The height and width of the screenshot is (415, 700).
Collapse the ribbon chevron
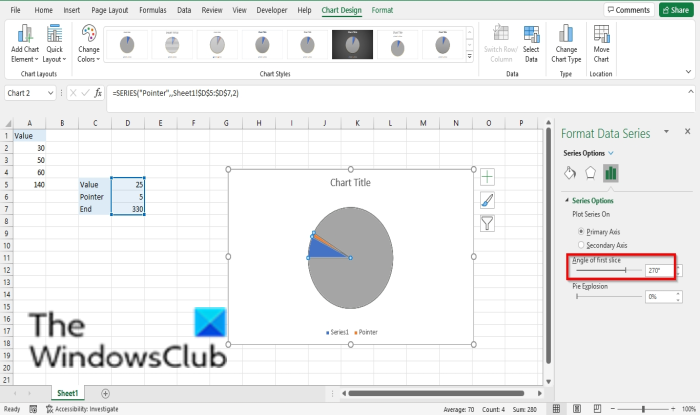pos(688,71)
